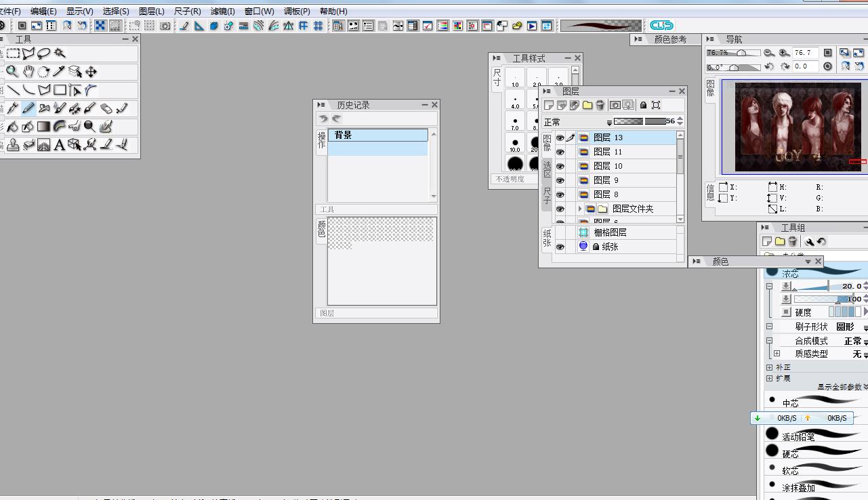Select the hand pan tool
Image resolution: width=868 pixels, height=500 pixels.
point(28,72)
